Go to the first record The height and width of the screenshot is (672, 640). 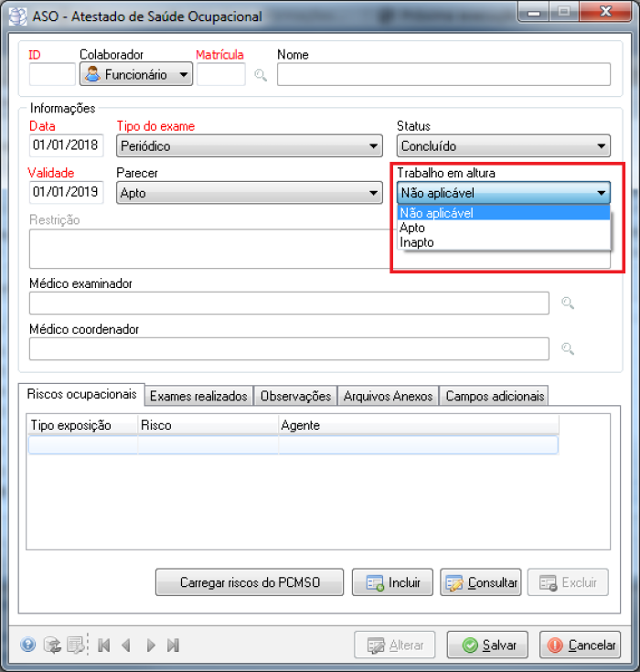tap(104, 645)
